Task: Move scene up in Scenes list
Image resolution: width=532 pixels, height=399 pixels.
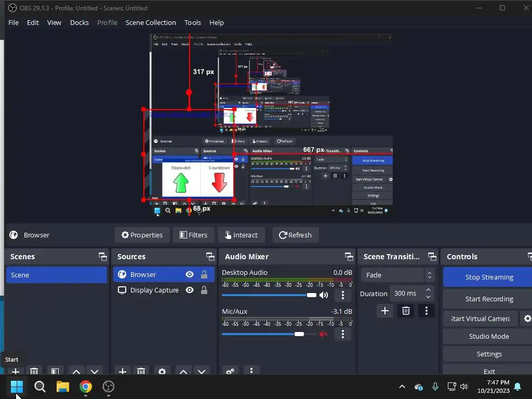Action: [x=76, y=371]
